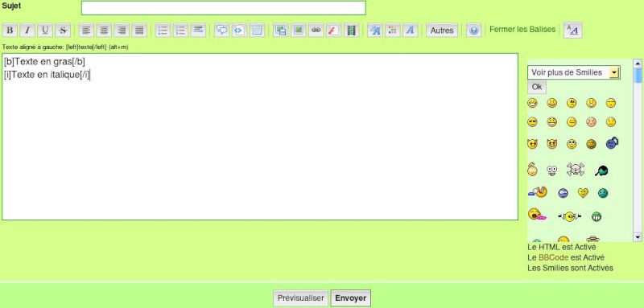Click the italic I formatting icon
644x308 pixels.
click(27, 31)
